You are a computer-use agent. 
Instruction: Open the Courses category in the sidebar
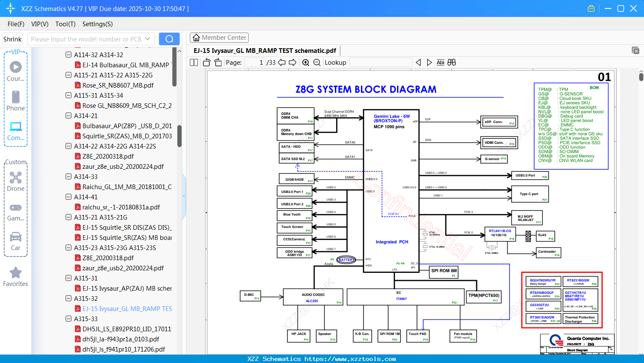[x=16, y=71]
